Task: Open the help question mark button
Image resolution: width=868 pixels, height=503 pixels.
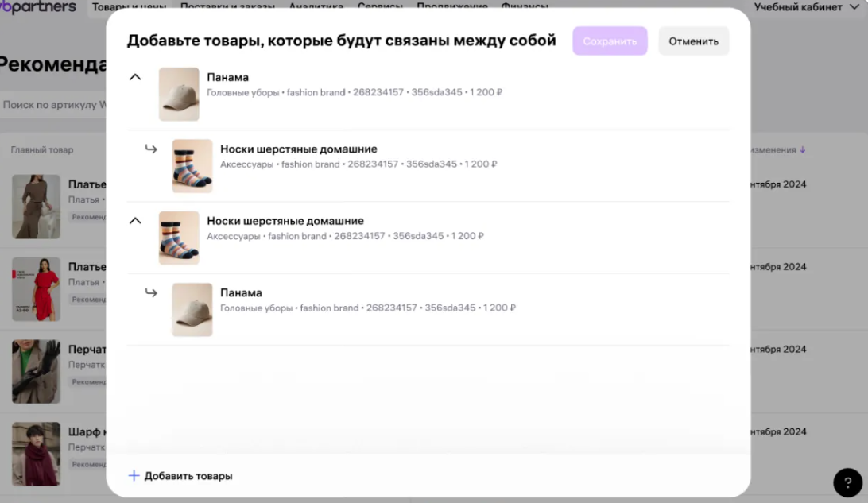Action: pyautogui.click(x=847, y=482)
